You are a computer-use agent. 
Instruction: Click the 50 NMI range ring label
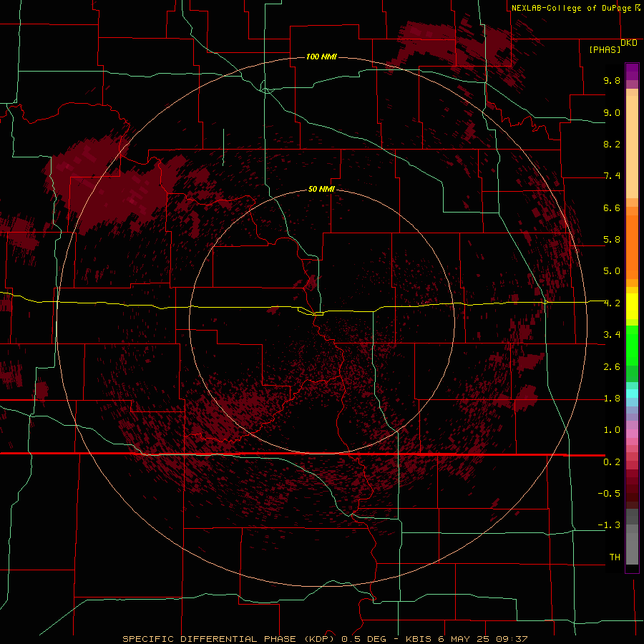click(x=321, y=189)
